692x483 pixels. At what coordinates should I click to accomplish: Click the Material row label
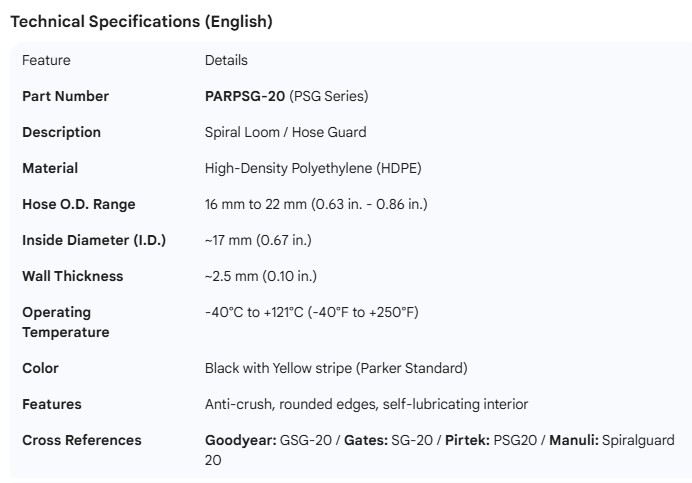[x=50, y=168]
